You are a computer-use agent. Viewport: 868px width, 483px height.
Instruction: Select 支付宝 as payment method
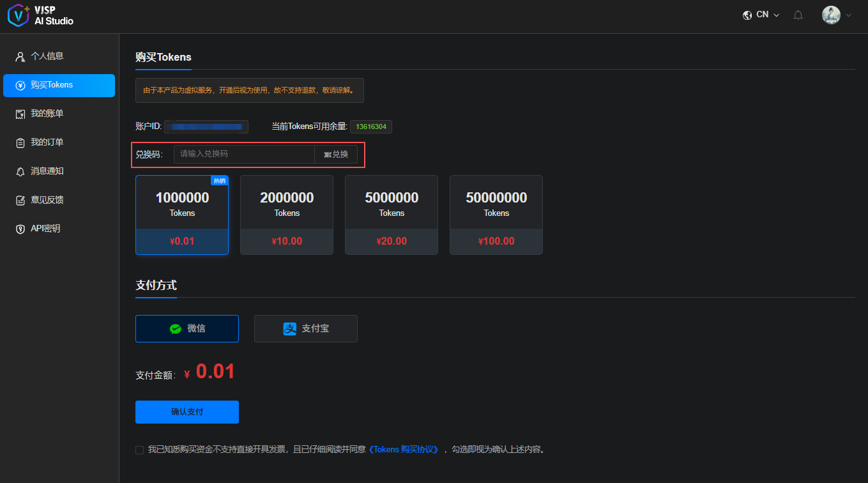coord(306,328)
